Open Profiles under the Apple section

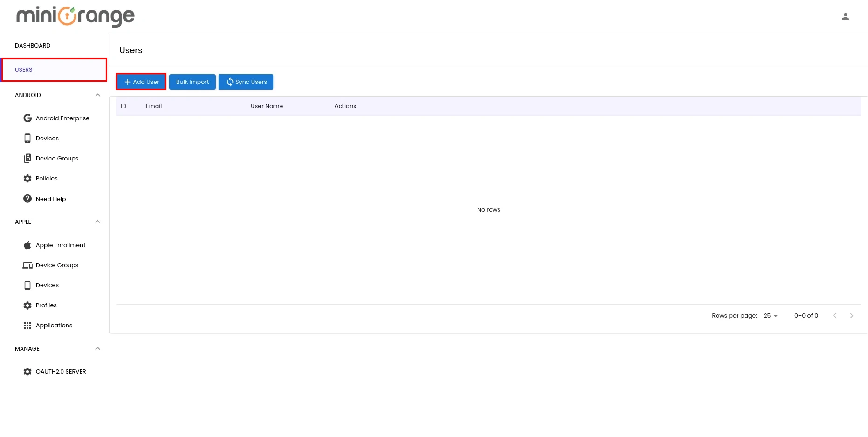click(46, 305)
